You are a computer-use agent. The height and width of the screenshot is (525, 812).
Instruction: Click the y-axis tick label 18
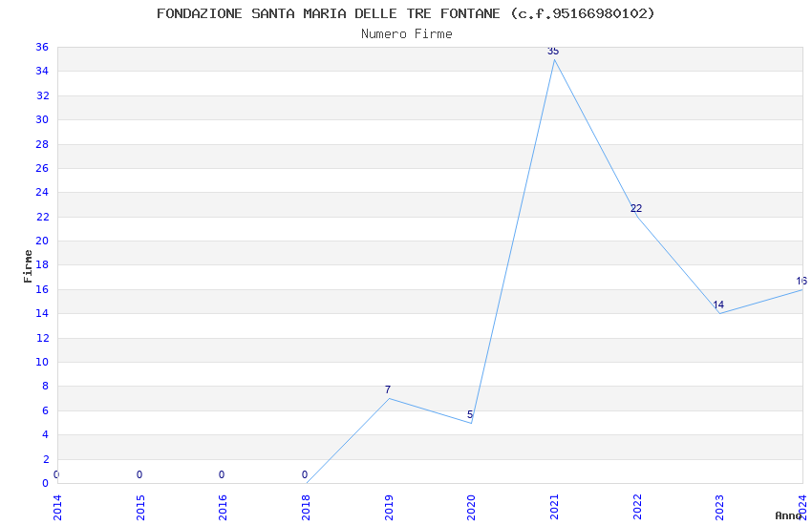tap(42, 264)
